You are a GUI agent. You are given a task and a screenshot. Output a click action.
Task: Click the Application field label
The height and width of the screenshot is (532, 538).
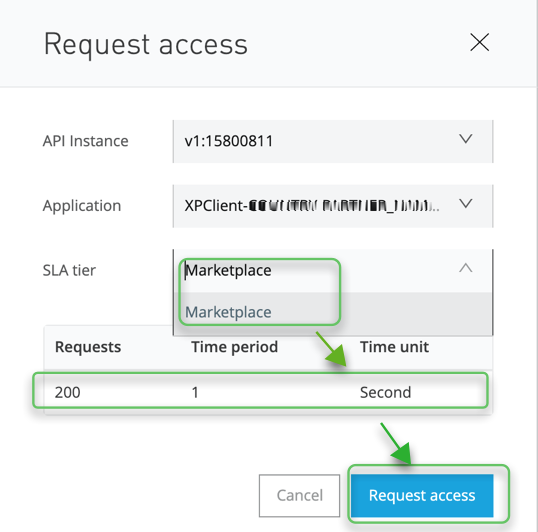(x=82, y=206)
